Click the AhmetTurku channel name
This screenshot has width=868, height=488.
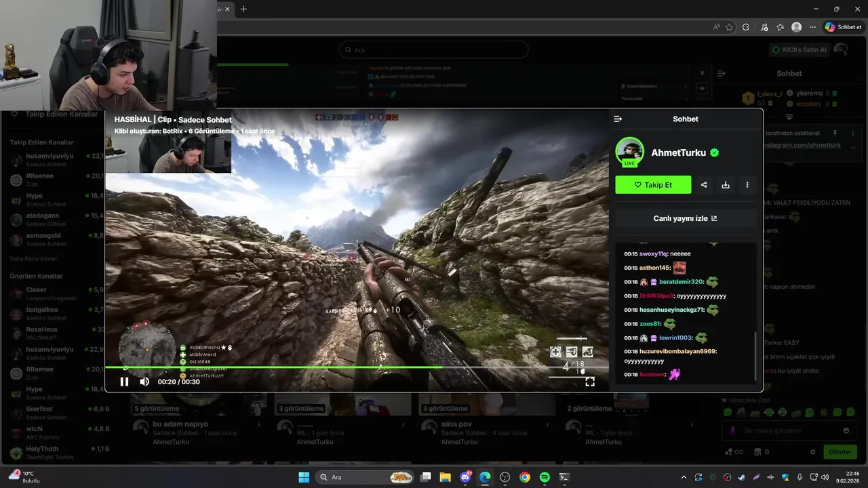(679, 152)
